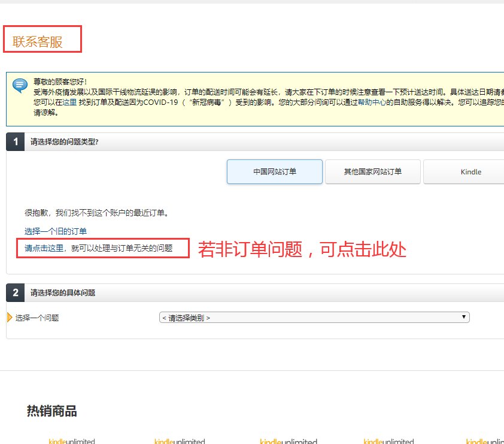504x444 pixels.
Task: Click the 热销商品 section heading
Action: pyautogui.click(x=51, y=411)
